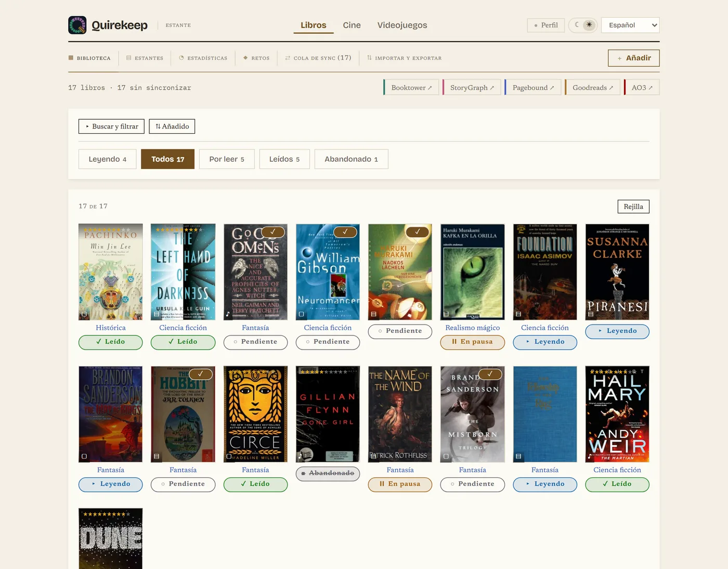
Task: Open the Goodreads external link
Action: pos(593,87)
